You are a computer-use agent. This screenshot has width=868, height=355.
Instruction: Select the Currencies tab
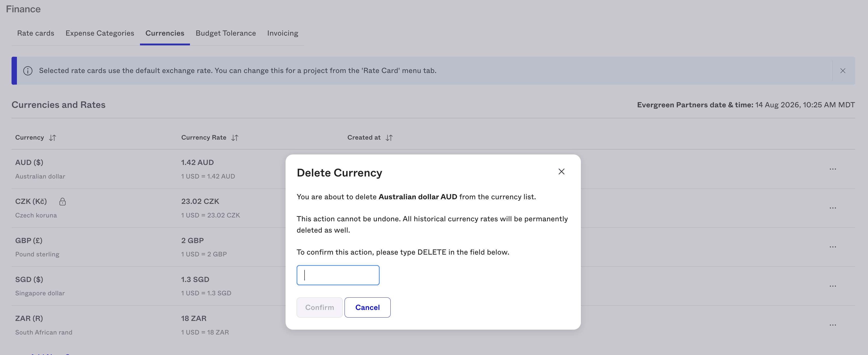pyautogui.click(x=165, y=33)
